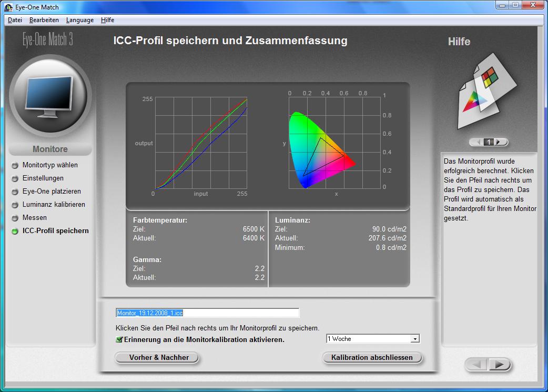Open the Language menu
This screenshot has width=548, height=392.
pyautogui.click(x=80, y=20)
